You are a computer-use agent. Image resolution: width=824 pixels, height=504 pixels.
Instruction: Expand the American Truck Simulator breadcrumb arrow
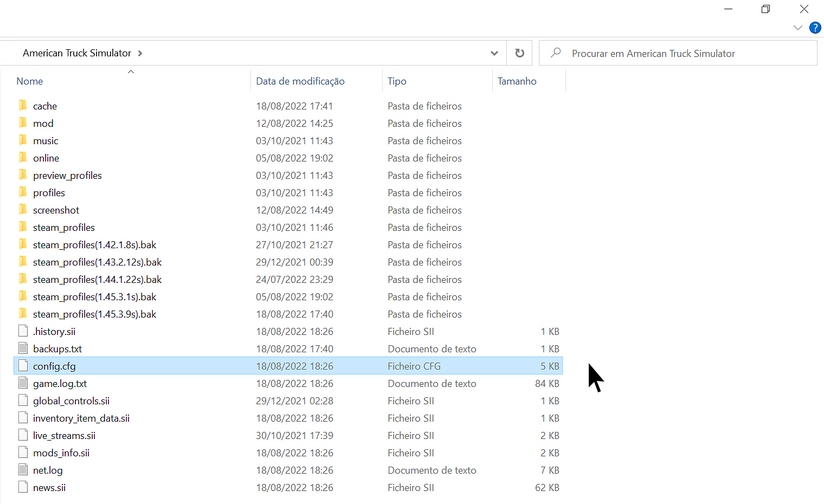(140, 53)
